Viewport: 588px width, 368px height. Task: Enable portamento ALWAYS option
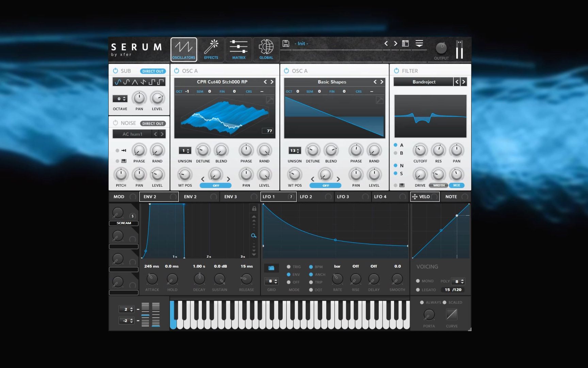pyautogui.click(x=422, y=302)
